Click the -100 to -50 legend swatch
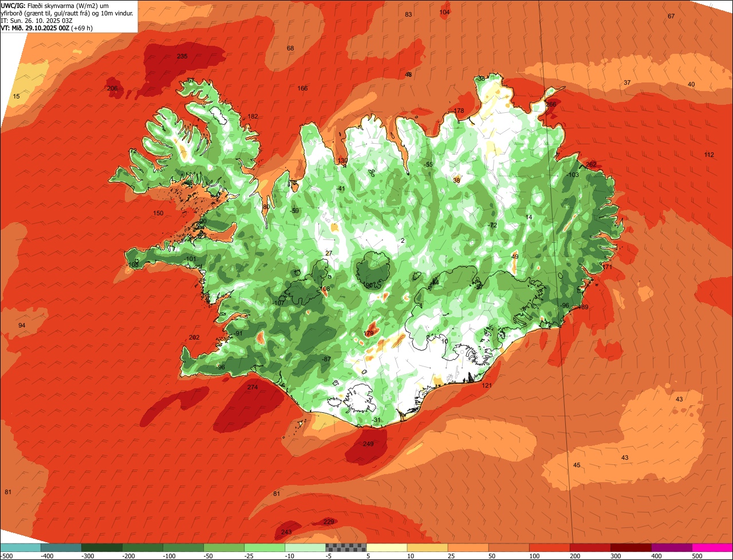 click(x=183, y=548)
